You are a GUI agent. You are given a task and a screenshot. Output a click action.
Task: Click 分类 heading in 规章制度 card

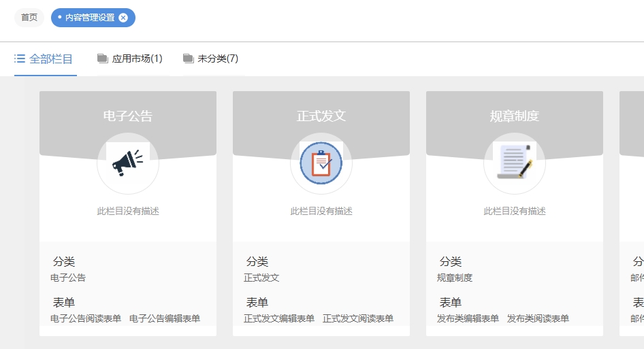[x=451, y=261]
